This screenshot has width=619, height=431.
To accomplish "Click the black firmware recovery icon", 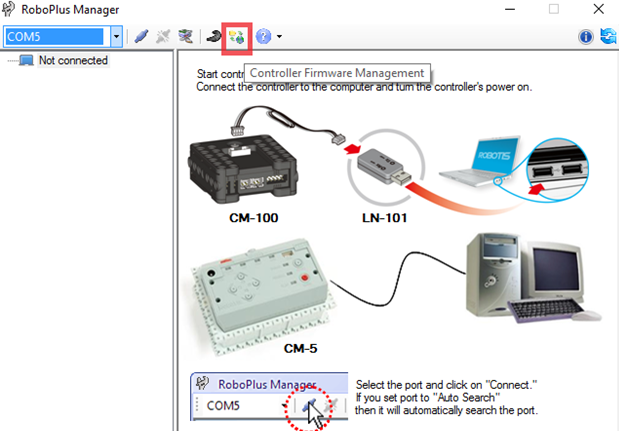I will [x=214, y=36].
